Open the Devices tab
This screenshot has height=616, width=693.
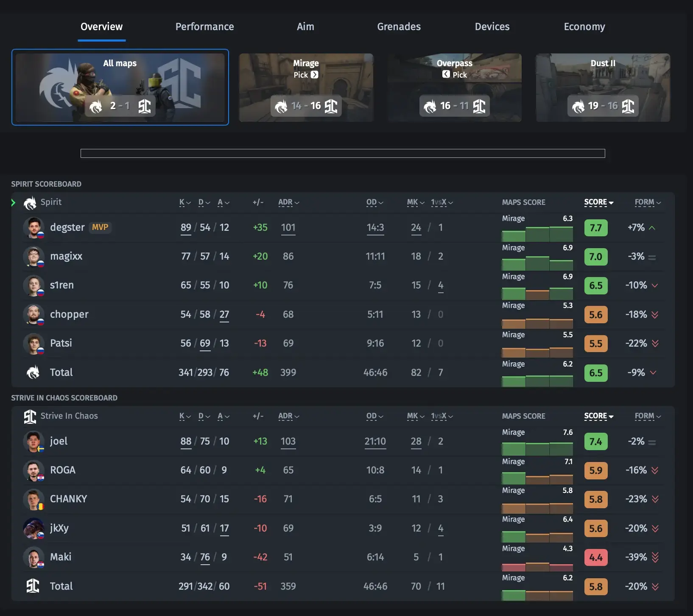coord(492,27)
